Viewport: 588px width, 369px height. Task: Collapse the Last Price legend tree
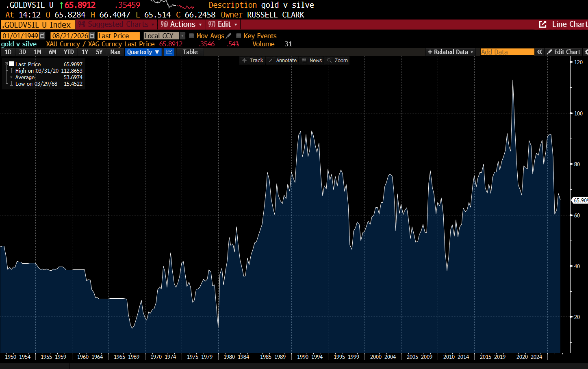(6, 64)
